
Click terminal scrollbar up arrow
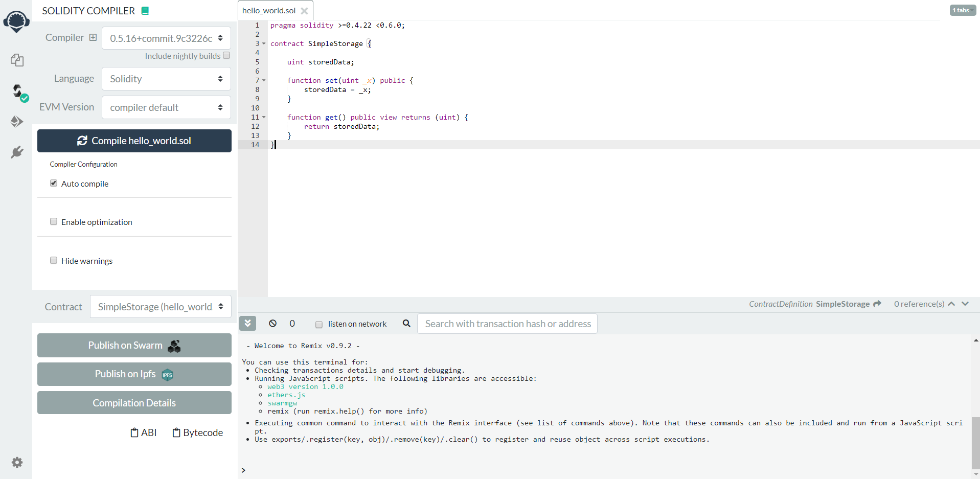pos(976,340)
